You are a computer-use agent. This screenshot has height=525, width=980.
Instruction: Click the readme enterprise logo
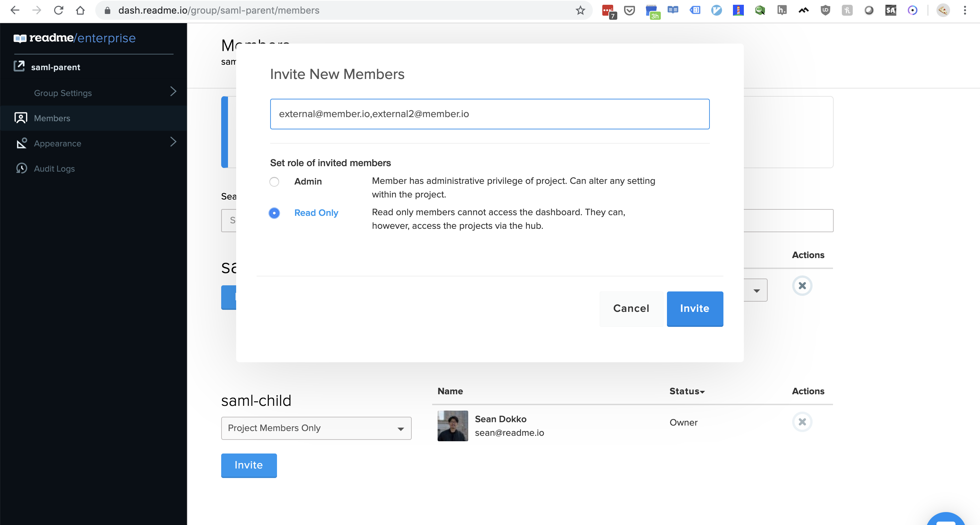coord(75,38)
